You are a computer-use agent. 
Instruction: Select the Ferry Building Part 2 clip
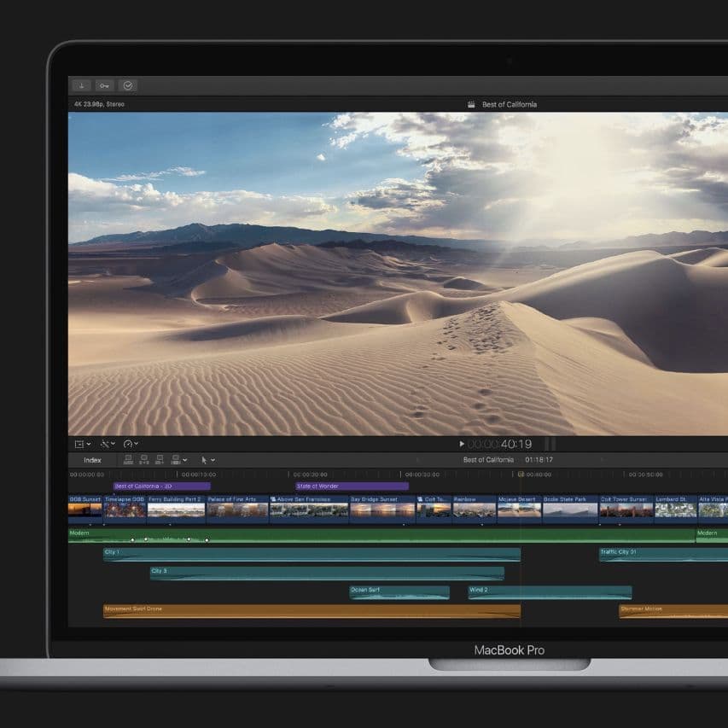176,510
